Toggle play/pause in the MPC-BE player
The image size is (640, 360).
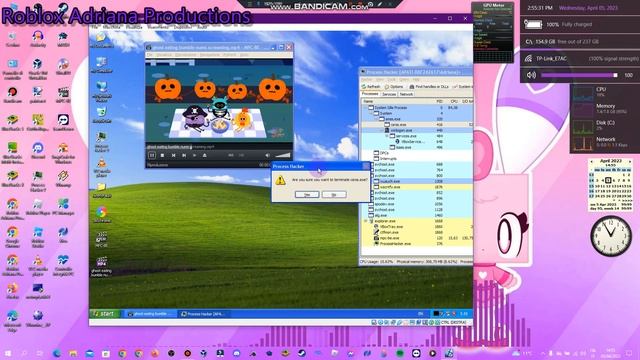pos(152,156)
